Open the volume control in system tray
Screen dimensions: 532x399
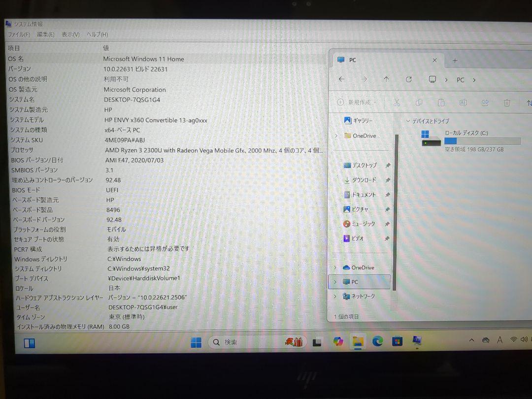click(x=524, y=339)
